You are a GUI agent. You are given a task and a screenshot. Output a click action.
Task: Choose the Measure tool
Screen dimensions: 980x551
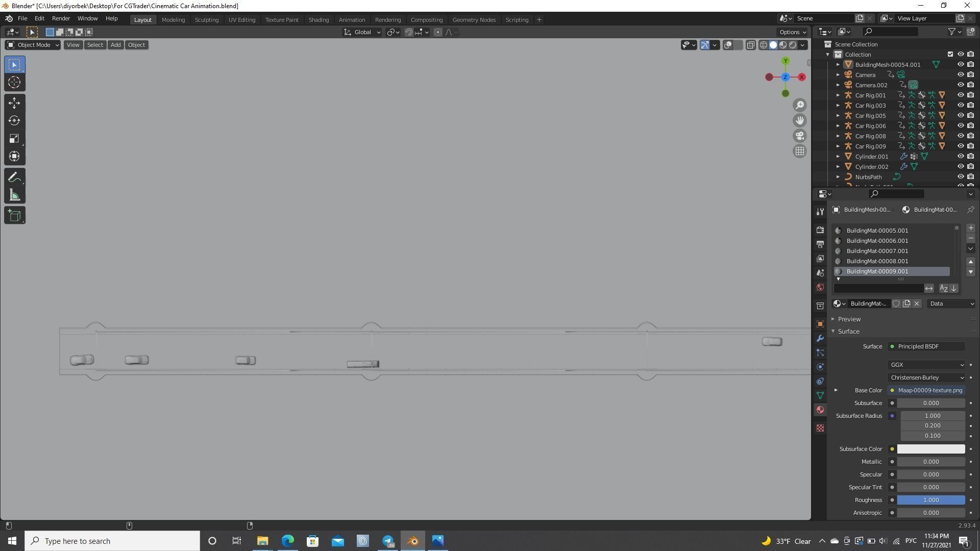tap(14, 195)
